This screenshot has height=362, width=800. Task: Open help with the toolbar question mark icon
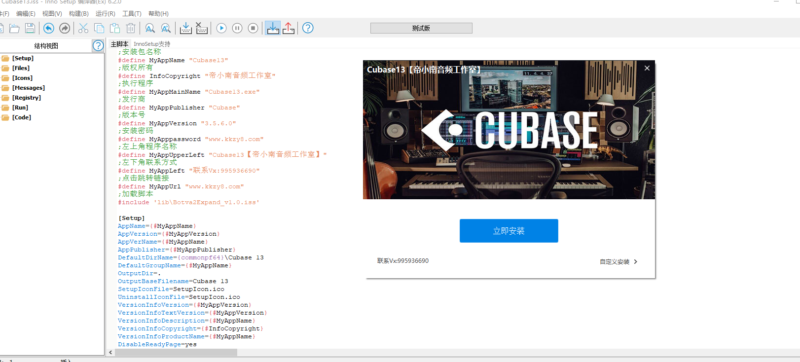[x=308, y=28]
